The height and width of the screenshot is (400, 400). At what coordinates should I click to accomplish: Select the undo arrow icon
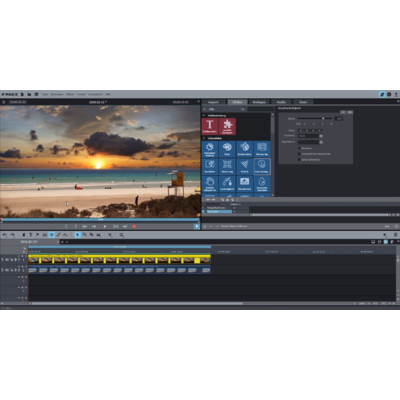(x=5, y=235)
